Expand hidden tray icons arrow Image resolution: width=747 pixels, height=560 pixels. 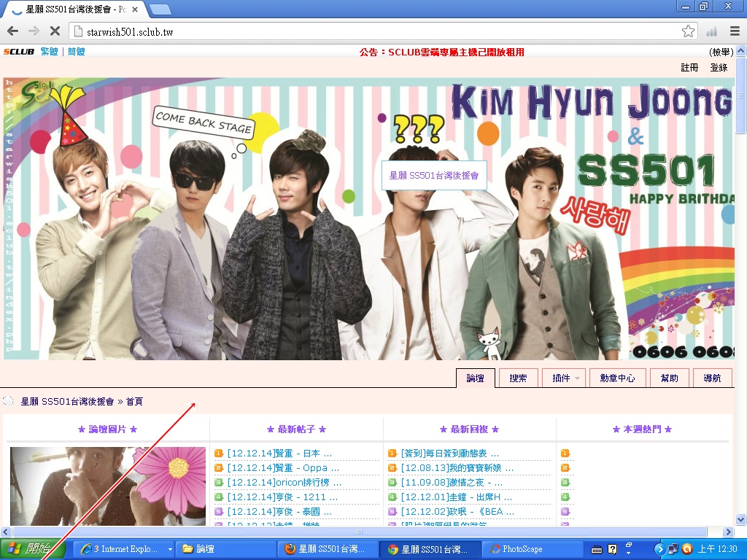click(x=659, y=549)
